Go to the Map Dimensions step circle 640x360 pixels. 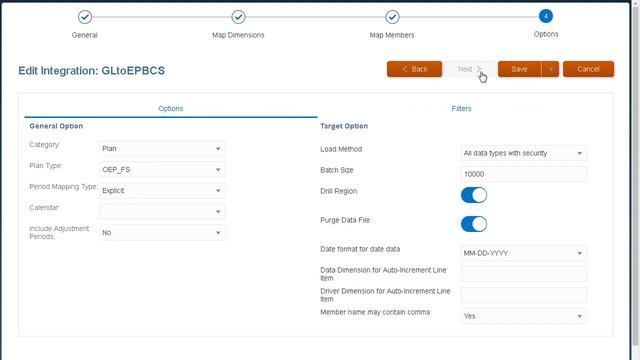pos(238,17)
